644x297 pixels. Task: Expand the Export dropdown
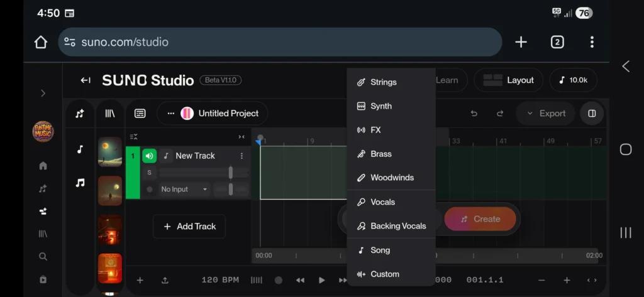click(x=546, y=114)
